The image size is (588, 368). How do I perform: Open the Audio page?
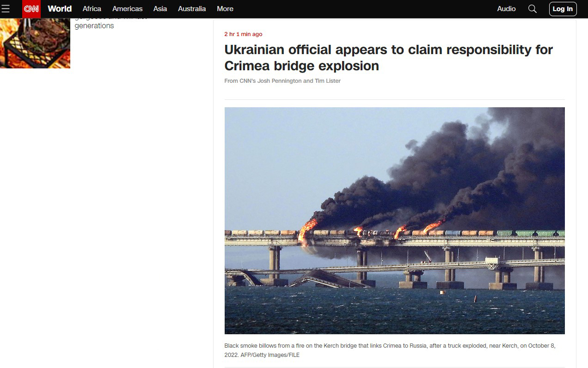pyautogui.click(x=506, y=9)
